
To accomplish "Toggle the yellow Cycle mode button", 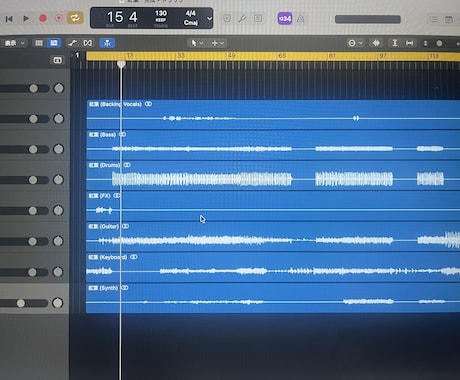I will click(75, 18).
